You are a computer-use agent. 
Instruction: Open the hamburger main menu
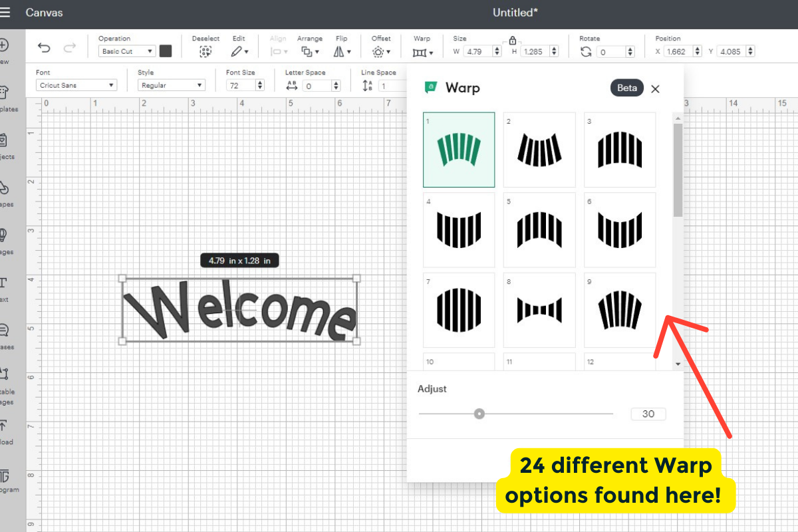point(5,12)
